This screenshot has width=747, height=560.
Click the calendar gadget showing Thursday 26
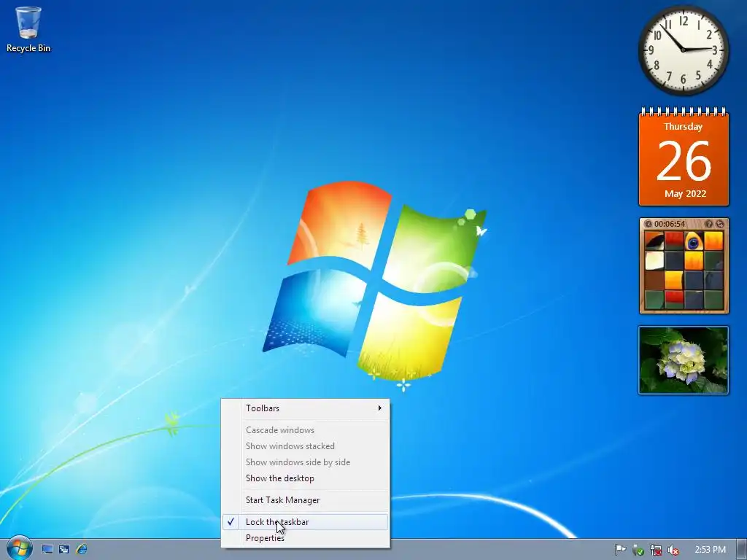pos(684,157)
